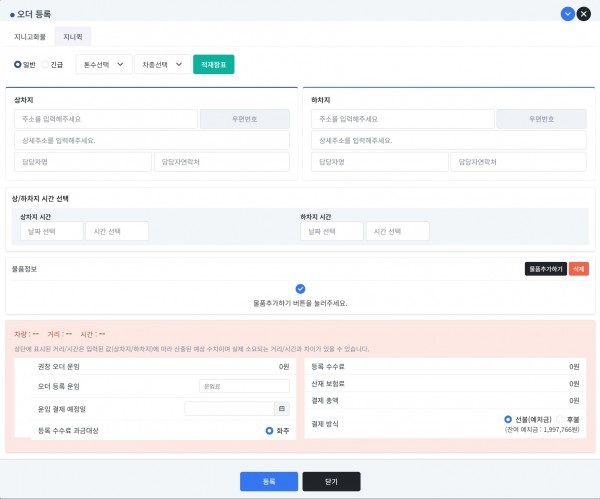Image resolution: width=600 pixels, height=499 pixels.
Task: Click the black 닫기 button
Action: tap(331, 481)
